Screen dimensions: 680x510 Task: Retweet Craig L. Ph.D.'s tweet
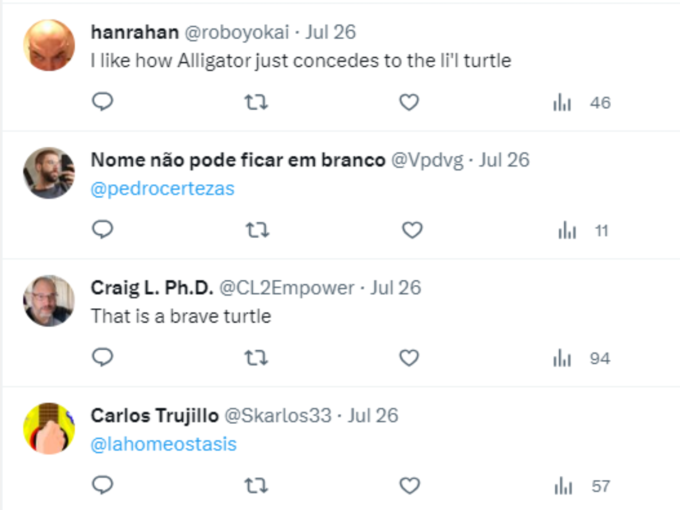click(x=256, y=358)
